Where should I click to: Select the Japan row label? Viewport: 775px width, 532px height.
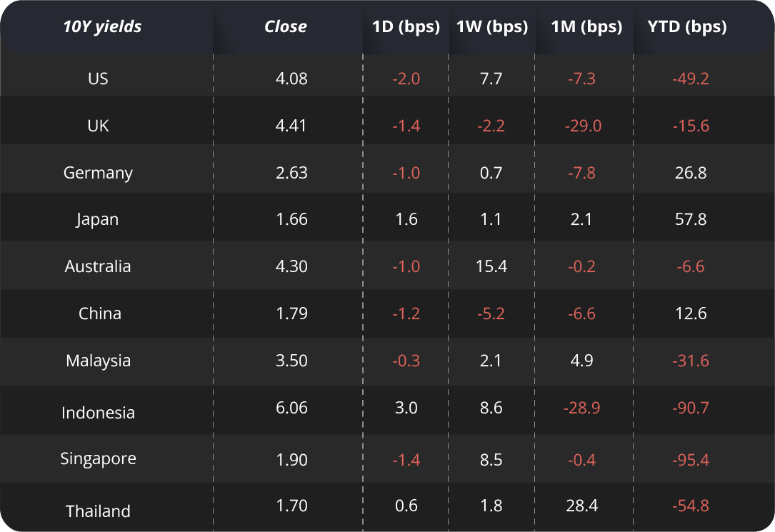[x=98, y=220]
